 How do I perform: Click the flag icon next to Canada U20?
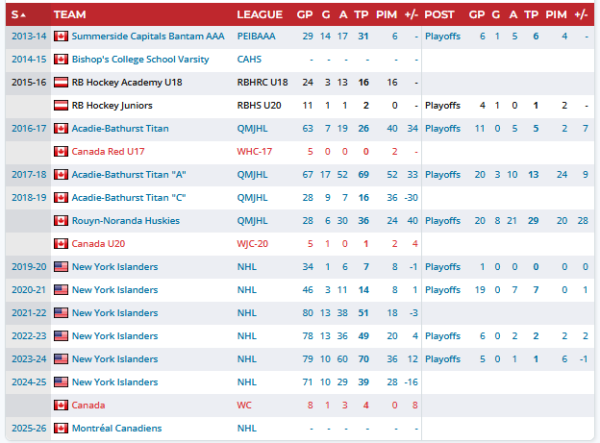point(60,243)
